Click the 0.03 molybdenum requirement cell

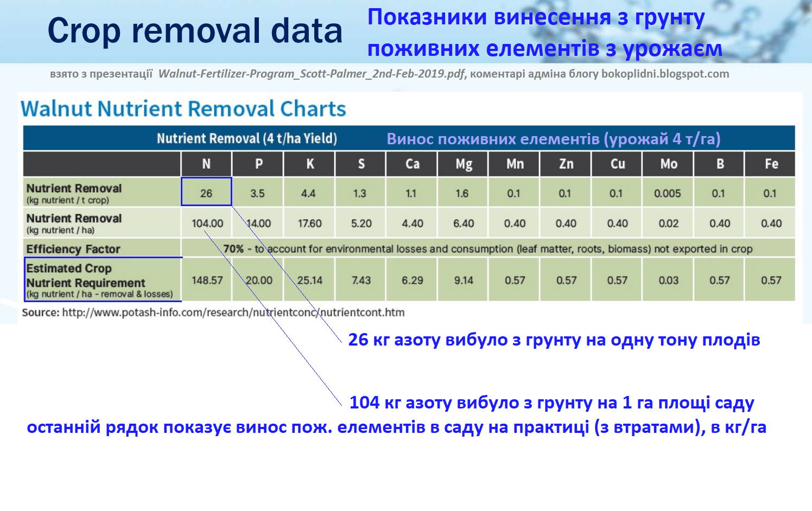(x=669, y=280)
